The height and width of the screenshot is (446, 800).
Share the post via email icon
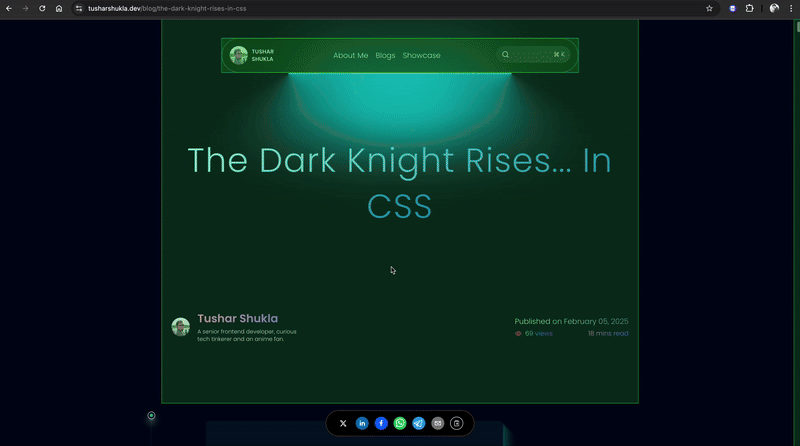tap(438, 424)
